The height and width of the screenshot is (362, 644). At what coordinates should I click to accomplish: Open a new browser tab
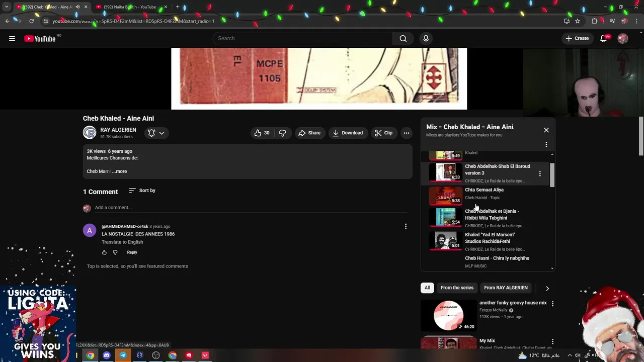(x=178, y=7)
